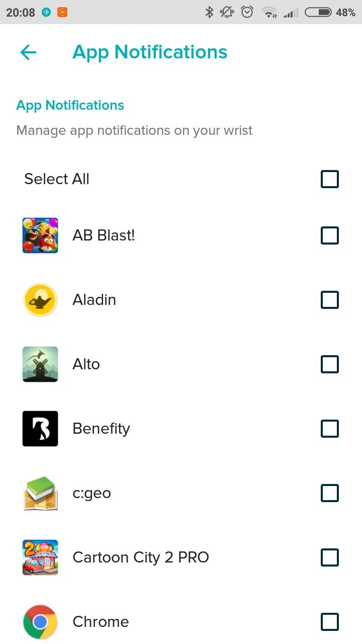This screenshot has height=644, width=362.
Task: Tap the alarm clock status bar icon
Action: (x=247, y=12)
